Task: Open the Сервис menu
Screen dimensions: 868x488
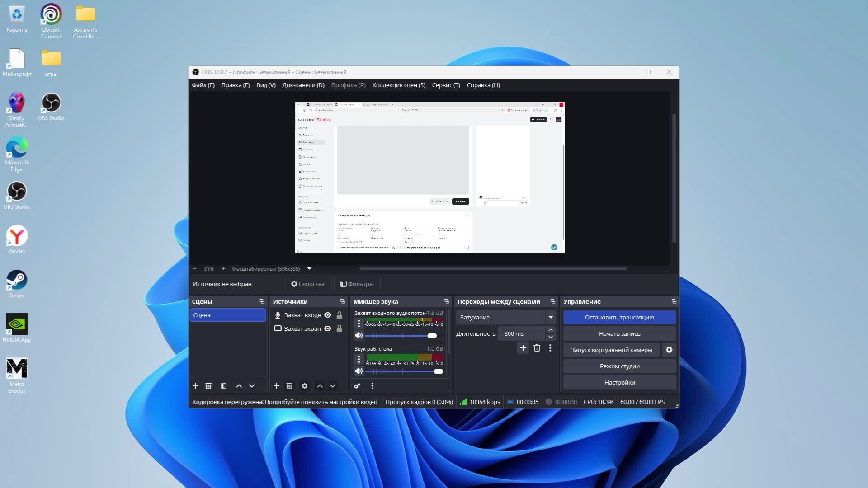Action: (446, 85)
